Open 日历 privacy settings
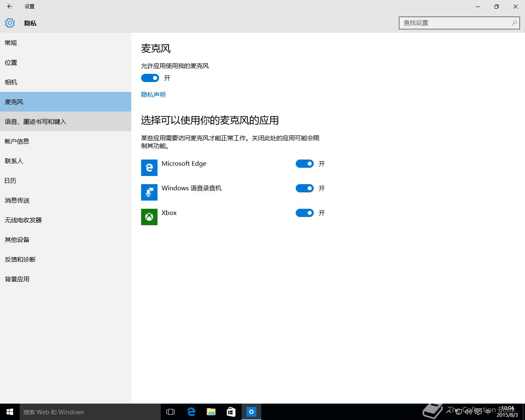Viewport: 525px width, 420px height. [66, 180]
